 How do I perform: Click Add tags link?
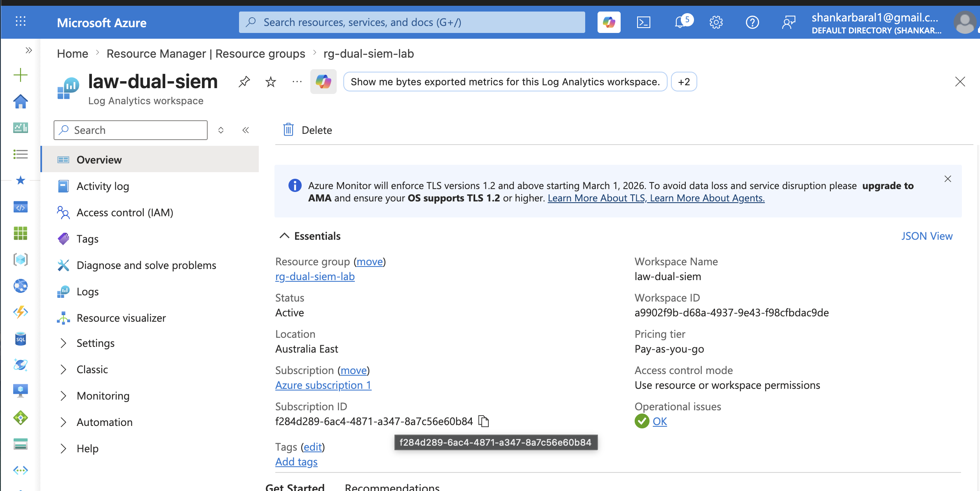coord(296,462)
